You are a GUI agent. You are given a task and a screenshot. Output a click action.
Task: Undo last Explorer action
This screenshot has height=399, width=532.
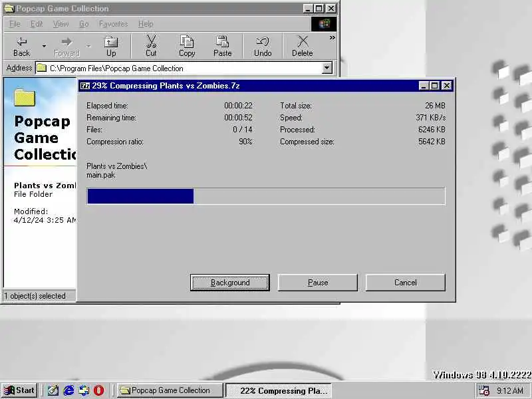coord(263,47)
